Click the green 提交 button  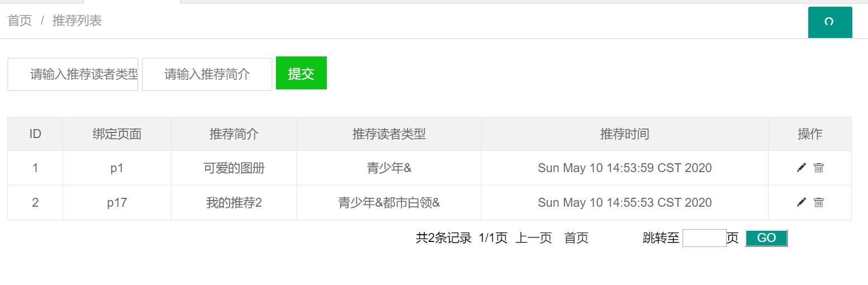coord(301,73)
